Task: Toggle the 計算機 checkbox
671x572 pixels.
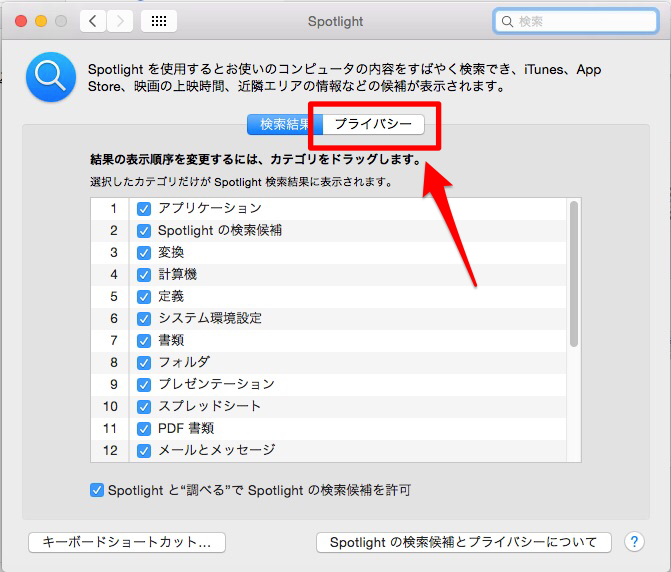Action: (x=144, y=275)
